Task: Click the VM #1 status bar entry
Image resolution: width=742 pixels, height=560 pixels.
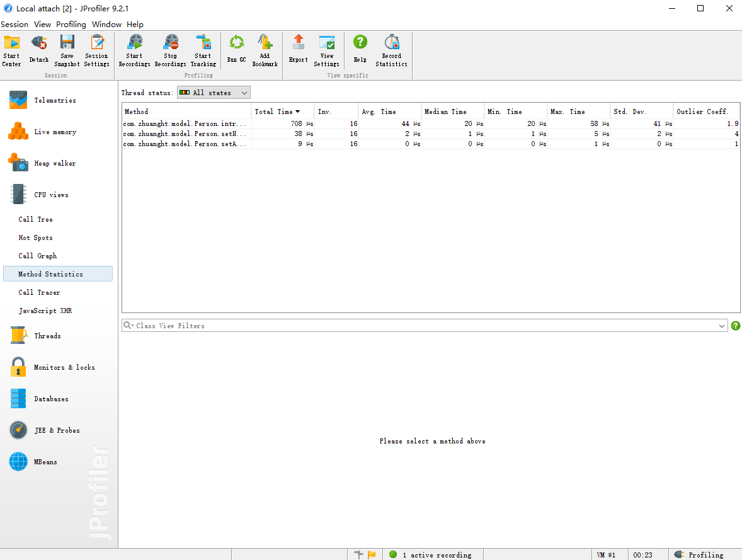Action: click(x=606, y=555)
